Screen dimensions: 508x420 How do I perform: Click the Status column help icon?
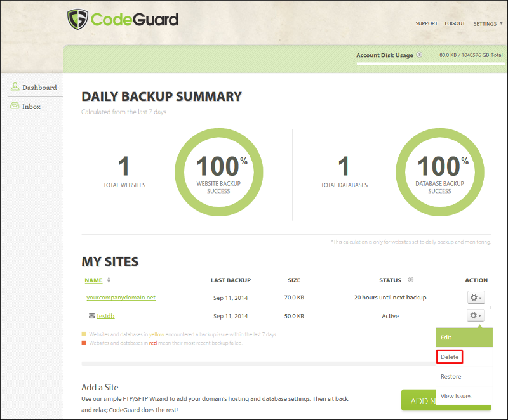pos(411,280)
